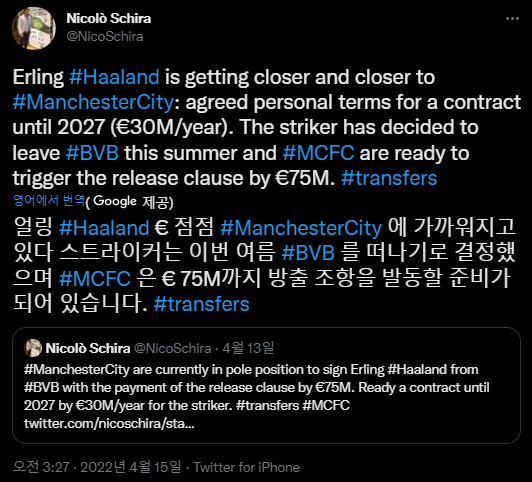Open #MCFC hashtag in English tweet text

tap(318, 153)
